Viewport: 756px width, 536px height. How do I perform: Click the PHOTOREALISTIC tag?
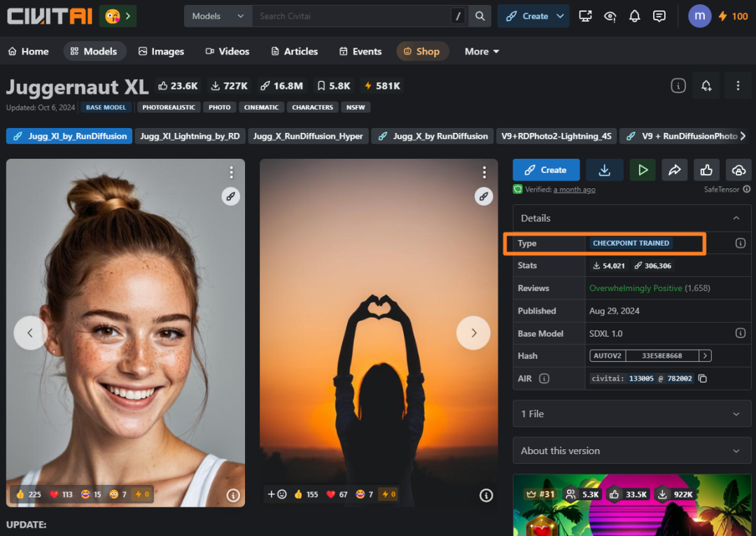169,107
